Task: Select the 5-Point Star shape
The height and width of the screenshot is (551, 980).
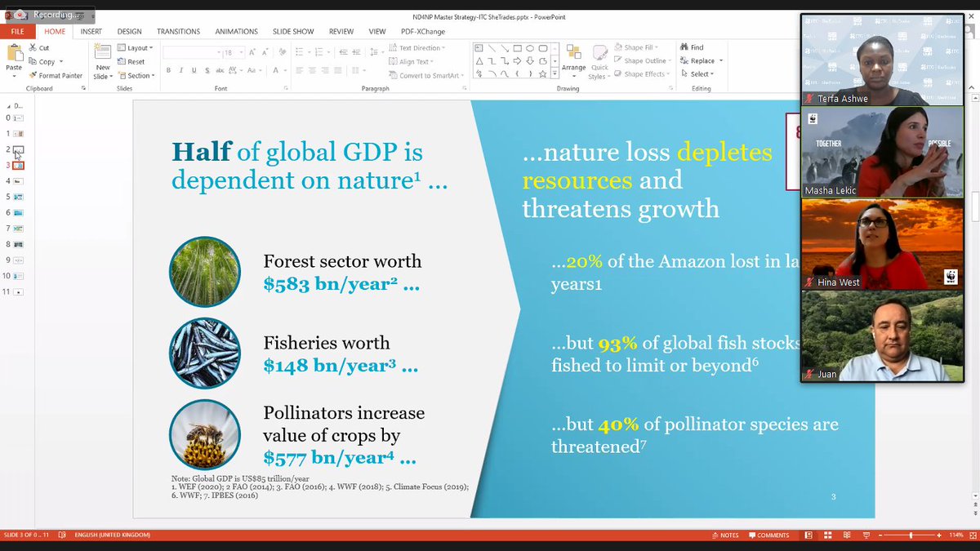Action: 543,74
